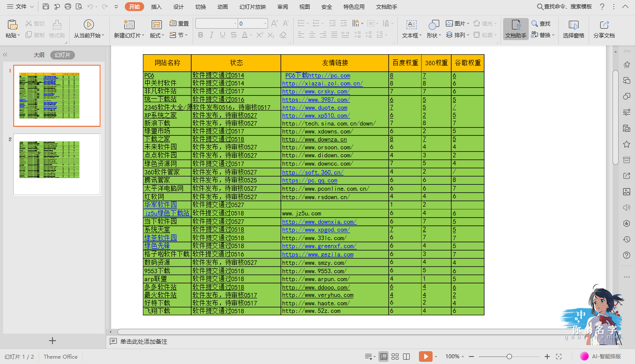Switch to Normal view in status bar

[384, 357]
